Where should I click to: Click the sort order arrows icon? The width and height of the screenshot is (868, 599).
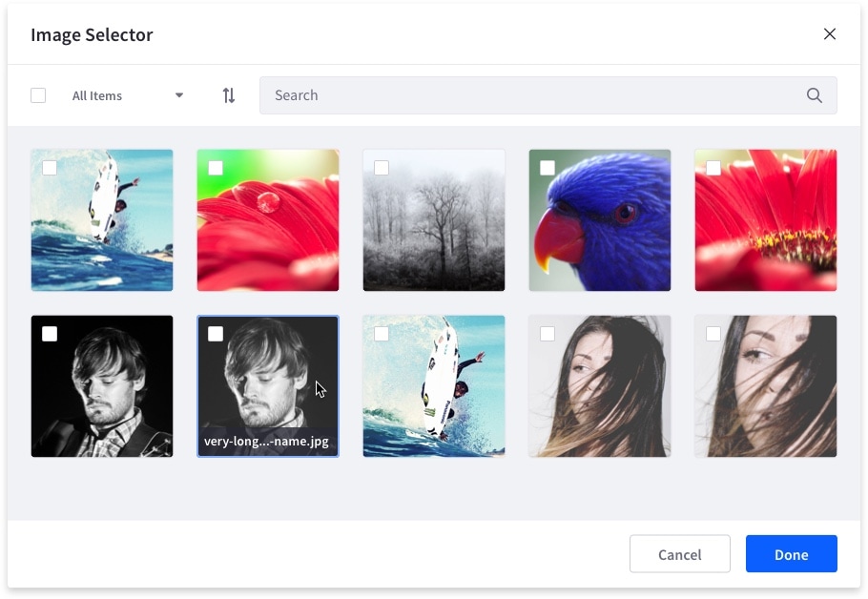tap(228, 95)
